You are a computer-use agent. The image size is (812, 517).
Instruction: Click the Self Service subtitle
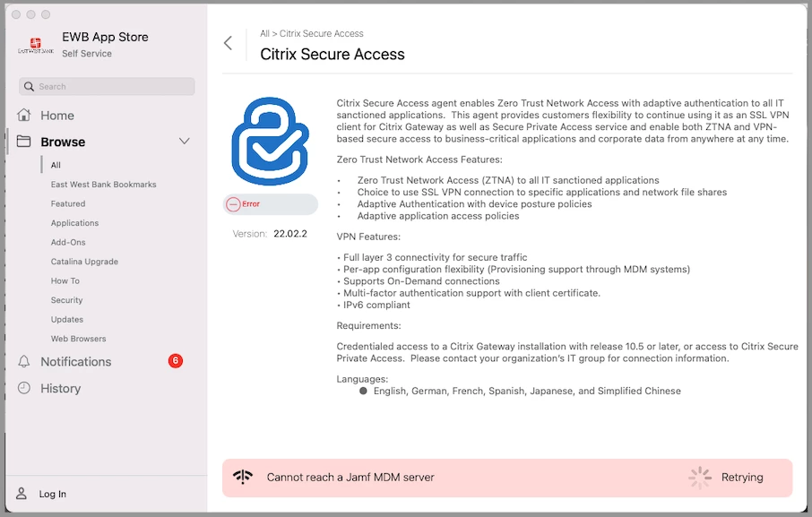(87, 53)
